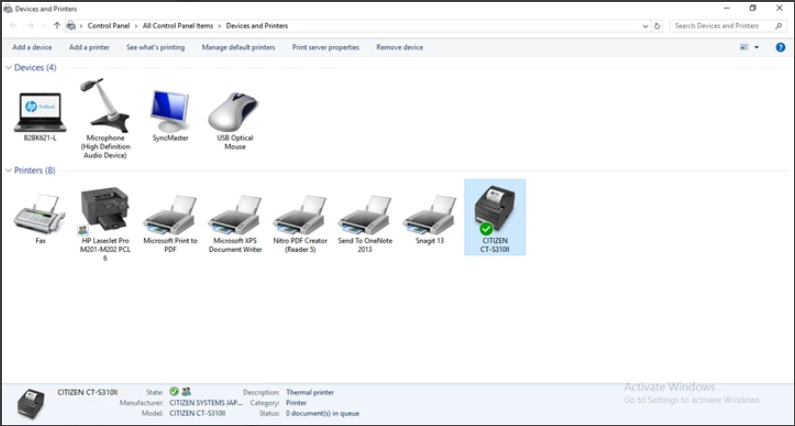
Task: Click CITIZEN printer thumbnail in details pane
Action: pyautogui.click(x=31, y=403)
